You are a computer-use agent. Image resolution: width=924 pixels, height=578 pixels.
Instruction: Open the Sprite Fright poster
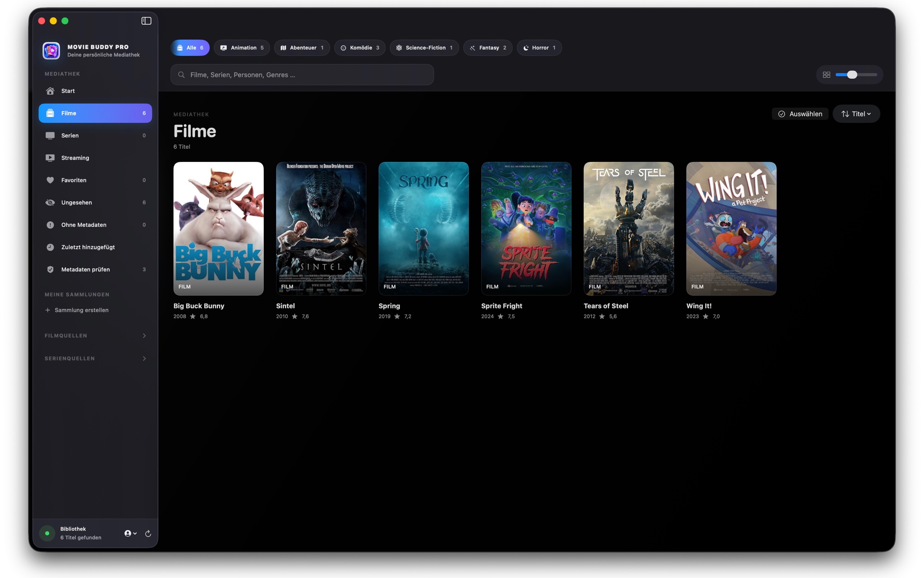(x=526, y=229)
